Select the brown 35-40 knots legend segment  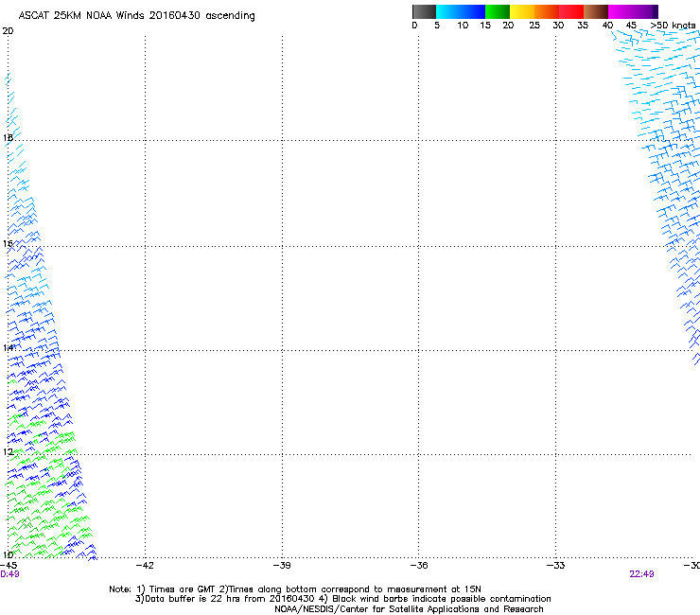(596, 11)
